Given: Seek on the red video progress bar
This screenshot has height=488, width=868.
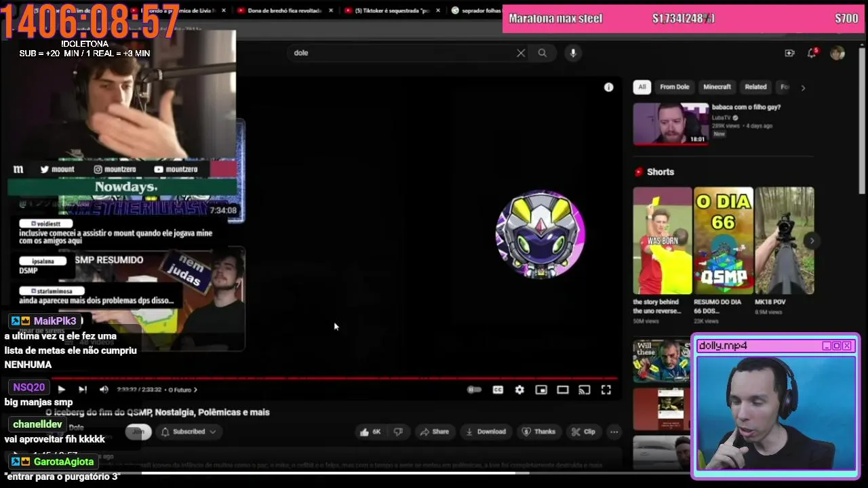Looking at the screenshot, I should [334, 378].
